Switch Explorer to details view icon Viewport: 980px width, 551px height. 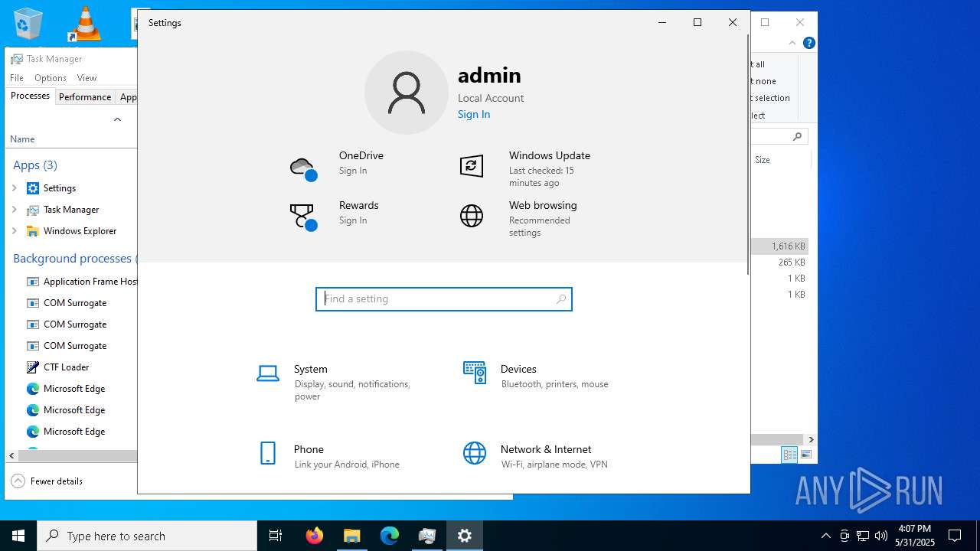tap(789, 455)
